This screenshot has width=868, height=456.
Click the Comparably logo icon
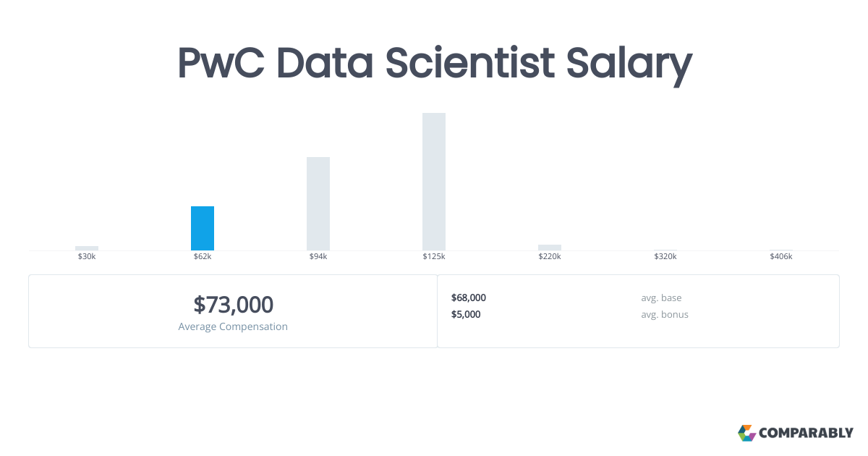(746, 433)
